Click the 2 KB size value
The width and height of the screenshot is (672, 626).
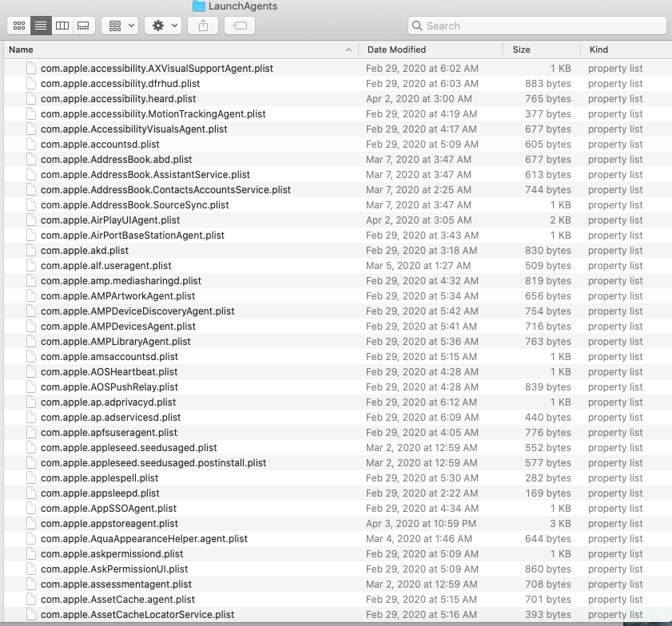(x=561, y=220)
